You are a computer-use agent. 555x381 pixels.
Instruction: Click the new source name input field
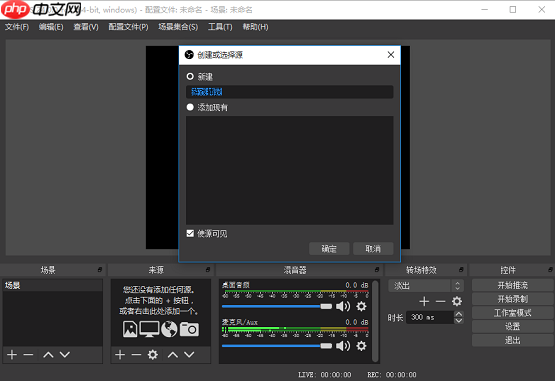[x=290, y=92]
